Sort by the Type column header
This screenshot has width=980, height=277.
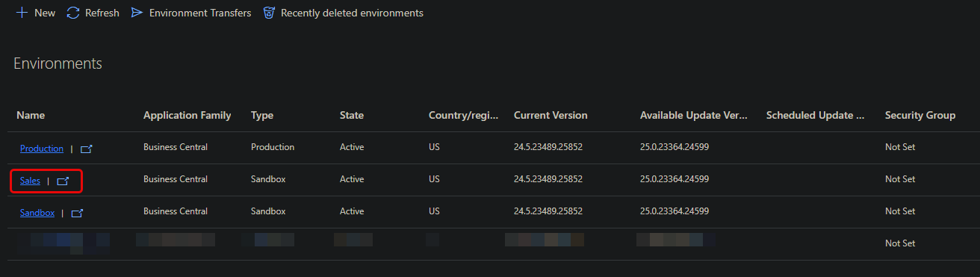pyautogui.click(x=262, y=115)
